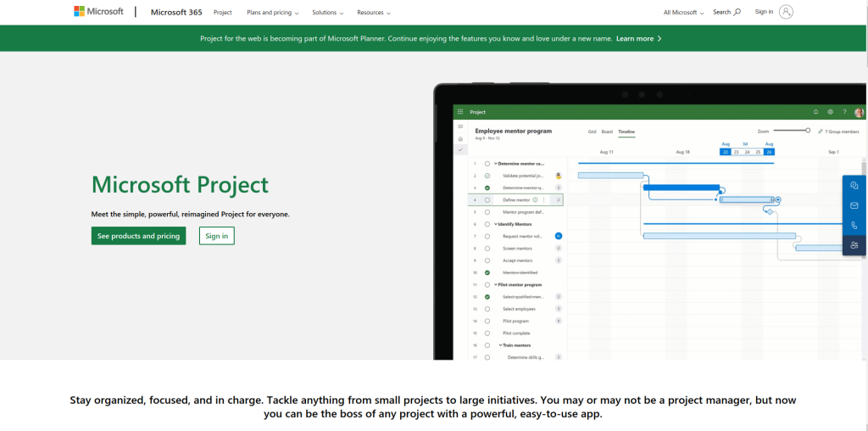This screenshot has height=431, width=868.
Task: Expand the Plans and pricing dropdown
Action: click(x=271, y=13)
